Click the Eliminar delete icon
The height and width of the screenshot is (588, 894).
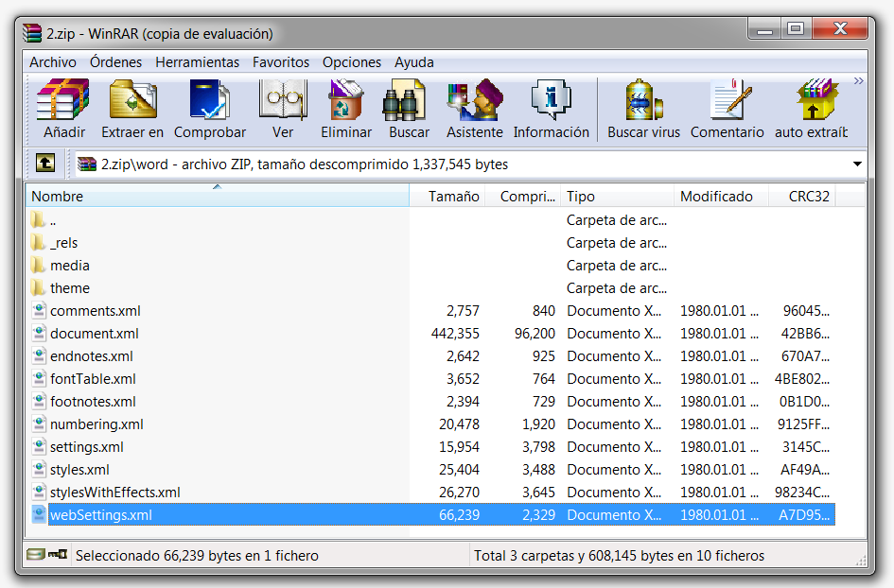click(x=346, y=102)
